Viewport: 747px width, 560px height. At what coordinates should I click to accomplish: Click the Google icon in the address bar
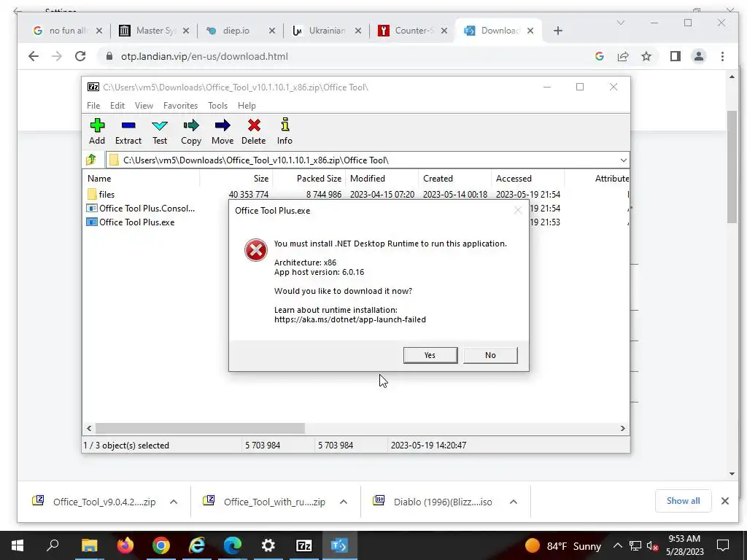pyautogui.click(x=600, y=56)
